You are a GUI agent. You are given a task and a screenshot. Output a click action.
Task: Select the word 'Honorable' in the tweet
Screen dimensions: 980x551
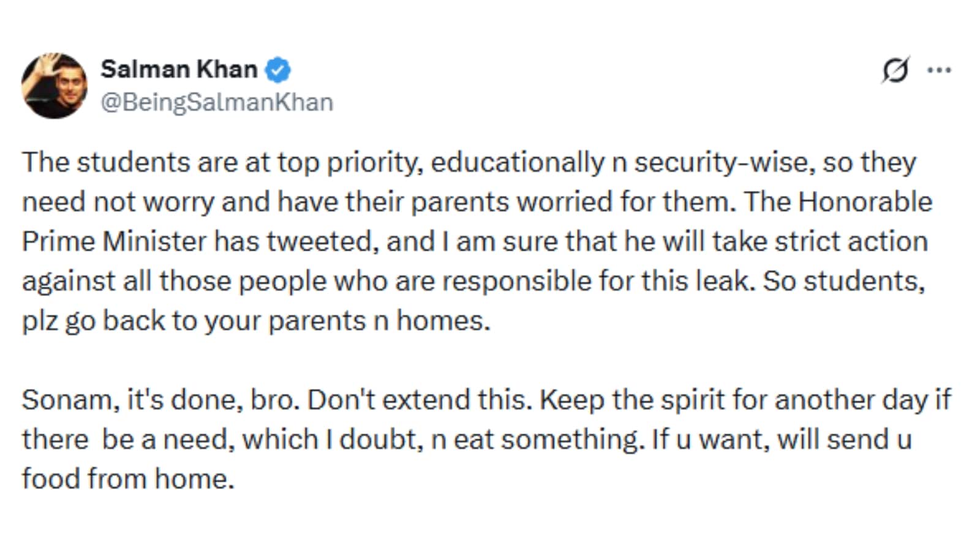[865, 202]
